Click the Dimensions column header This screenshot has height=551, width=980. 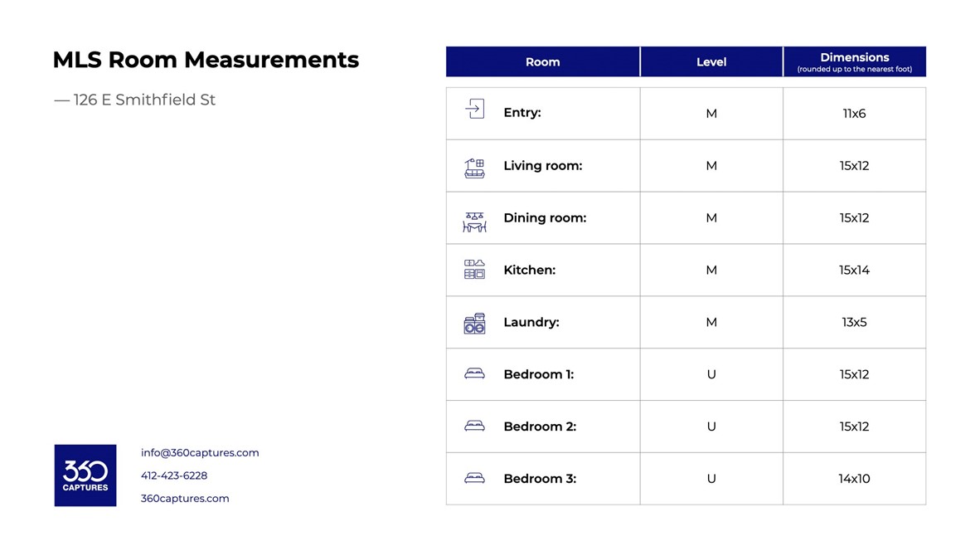[x=854, y=62]
